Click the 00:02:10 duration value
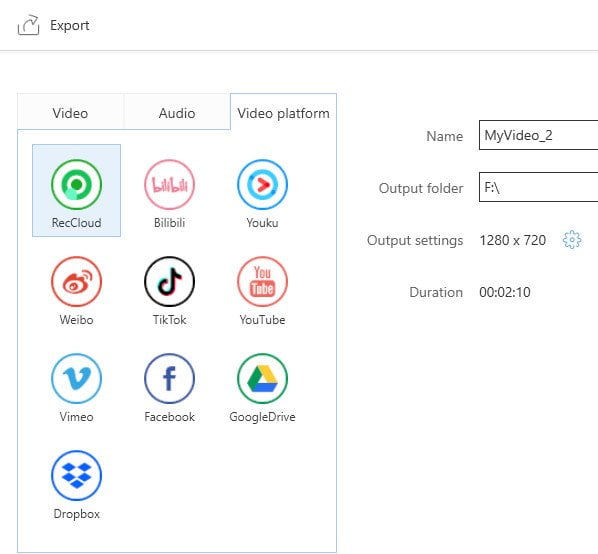This screenshot has height=554, width=598. click(x=505, y=292)
